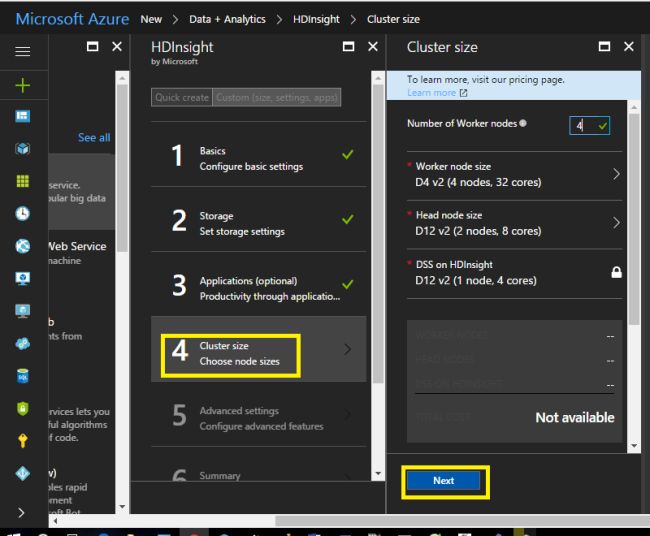Select the Quick create tab
Image resolution: width=650 pixels, height=536 pixels.
pyautogui.click(x=182, y=97)
